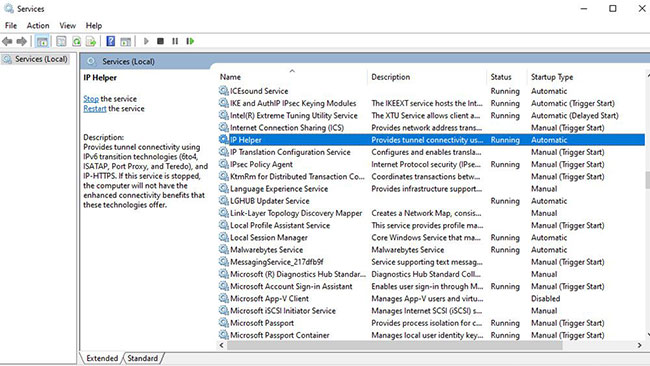Select KtmRm for Distributed Transaction Coordinator row

tap(431, 177)
